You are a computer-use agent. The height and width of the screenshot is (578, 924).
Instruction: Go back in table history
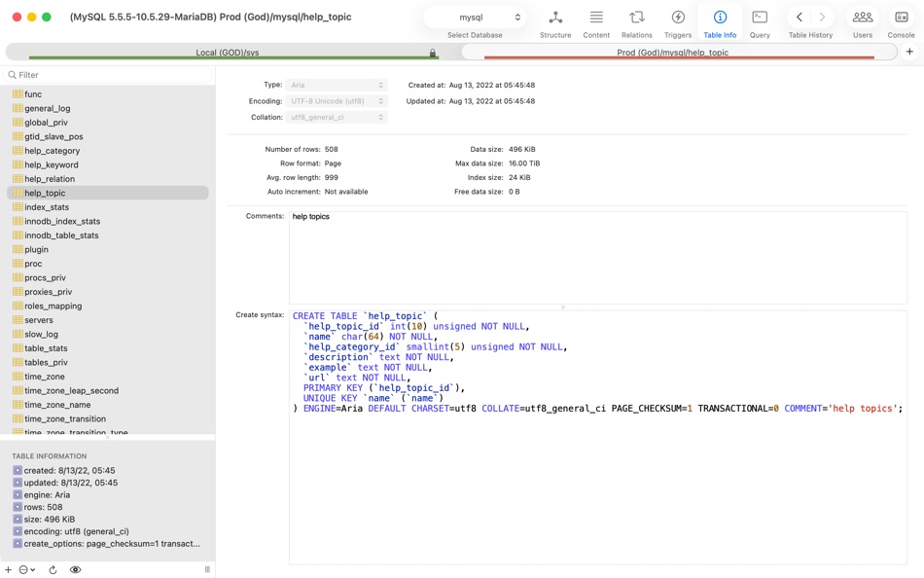click(x=800, y=18)
